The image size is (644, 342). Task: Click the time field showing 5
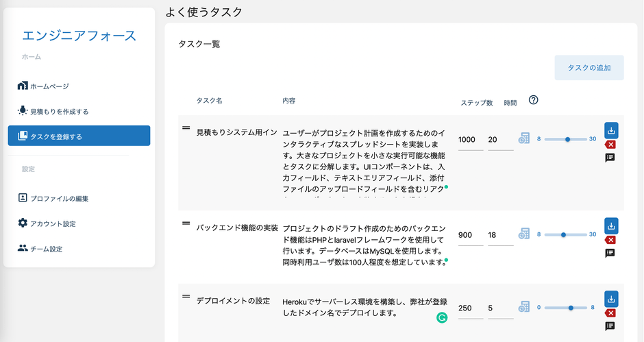point(500,308)
